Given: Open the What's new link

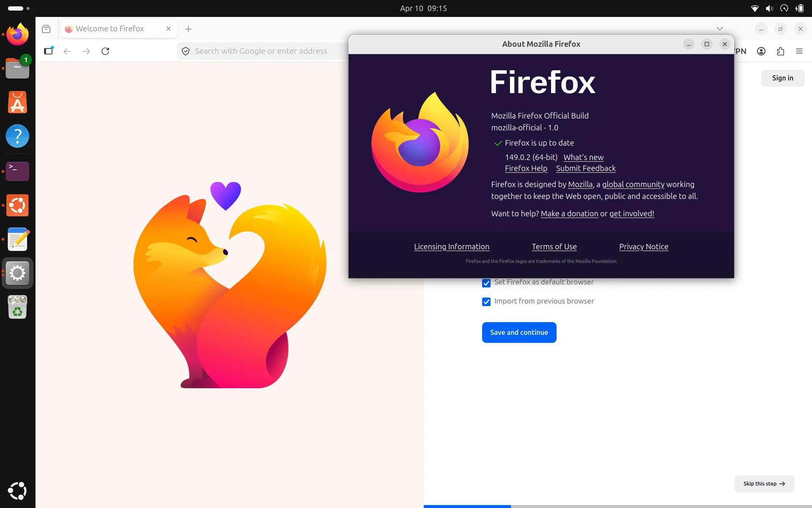Looking at the screenshot, I should [x=583, y=157].
